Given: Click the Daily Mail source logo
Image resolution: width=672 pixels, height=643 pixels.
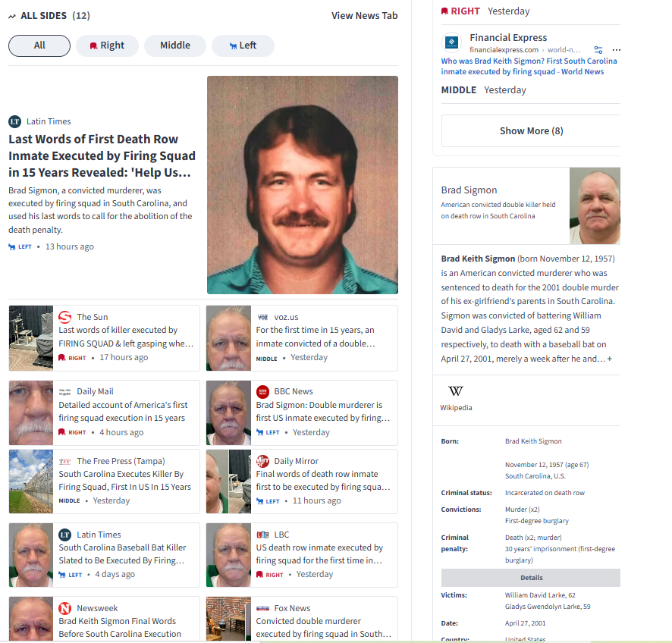Looking at the screenshot, I should click(x=64, y=391).
